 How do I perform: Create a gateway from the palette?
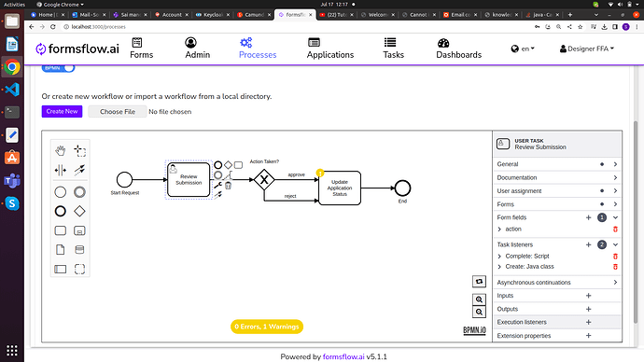click(79, 211)
